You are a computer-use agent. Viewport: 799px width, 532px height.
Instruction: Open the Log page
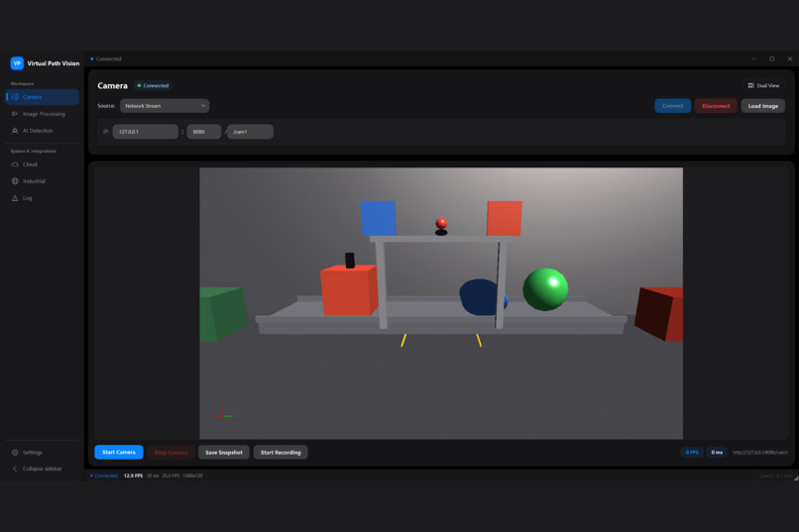[43, 198]
